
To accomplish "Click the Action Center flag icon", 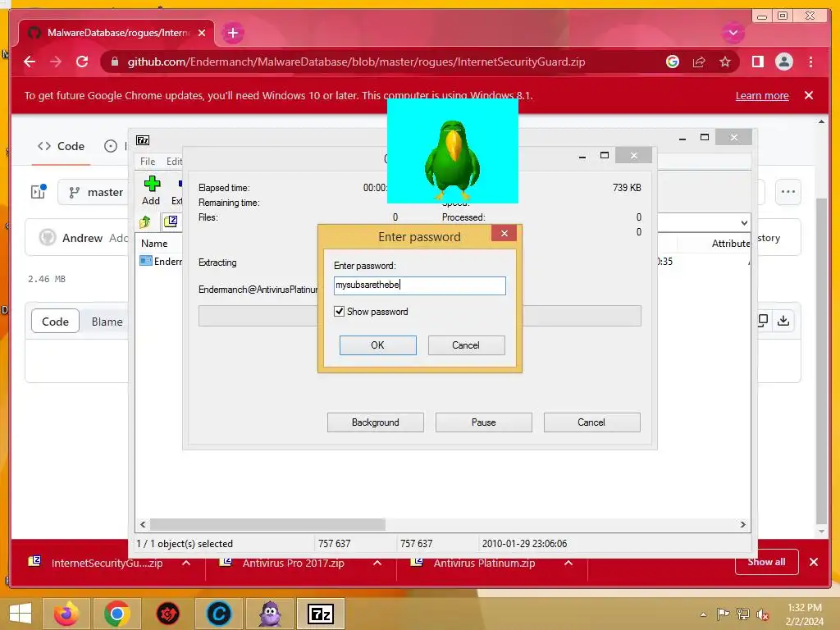I will [x=723, y=614].
